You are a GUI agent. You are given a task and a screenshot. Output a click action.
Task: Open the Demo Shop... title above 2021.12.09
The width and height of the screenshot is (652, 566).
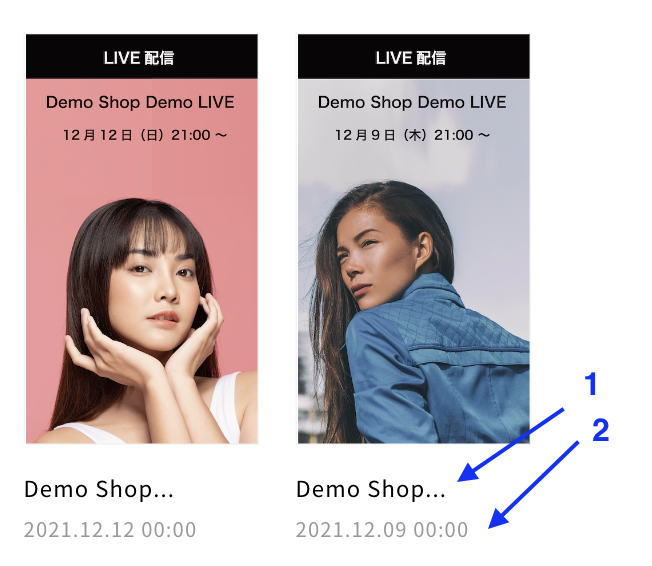370,489
